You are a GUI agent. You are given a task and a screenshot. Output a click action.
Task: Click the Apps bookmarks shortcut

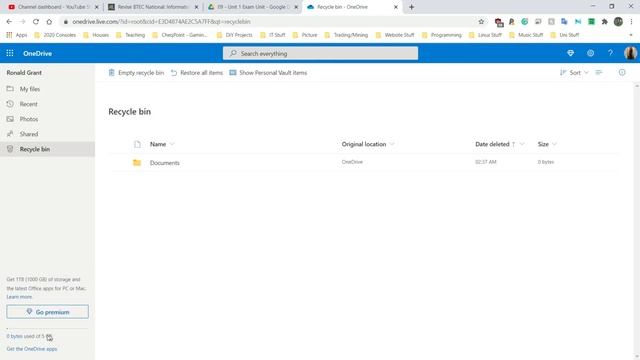click(17, 35)
